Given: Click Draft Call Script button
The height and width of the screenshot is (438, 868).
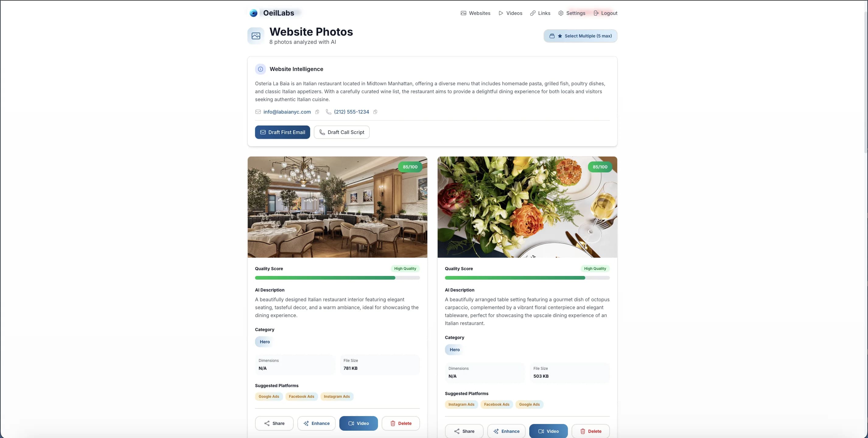Looking at the screenshot, I should [x=342, y=132].
